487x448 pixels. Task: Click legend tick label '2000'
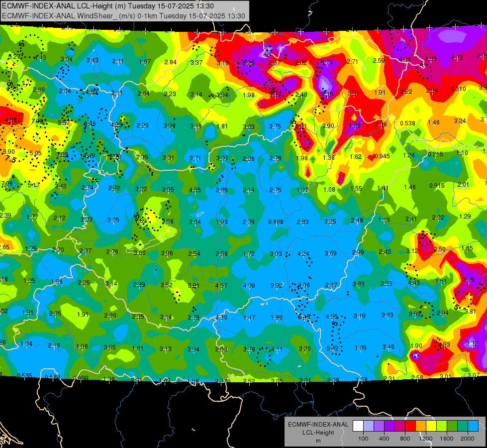(x=468, y=439)
